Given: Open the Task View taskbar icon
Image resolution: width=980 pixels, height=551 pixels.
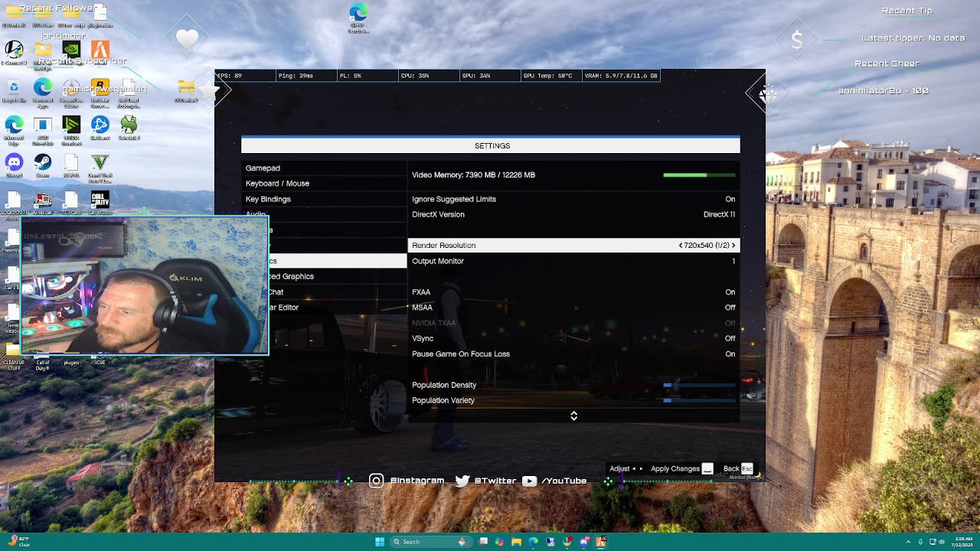Looking at the screenshot, I should (x=483, y=542).
